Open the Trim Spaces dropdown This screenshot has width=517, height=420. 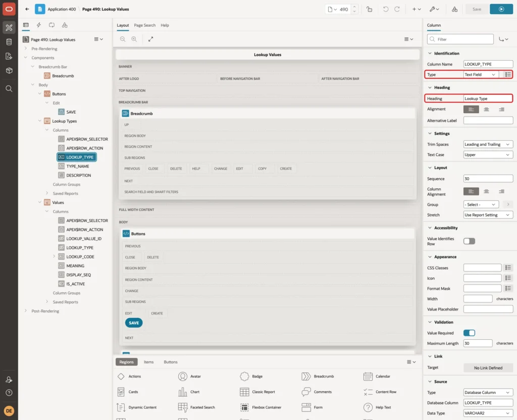click(x=488, y=144)
